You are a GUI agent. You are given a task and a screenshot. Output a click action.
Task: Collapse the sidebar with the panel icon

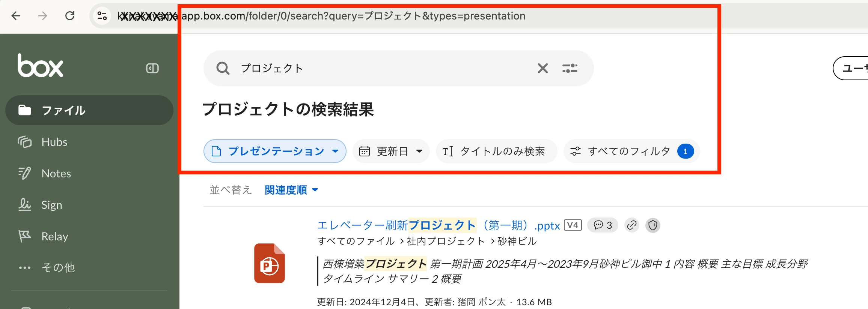click(x=152, y=68)
